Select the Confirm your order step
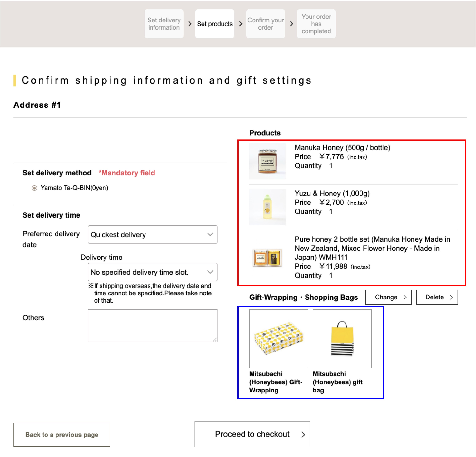Screen dimensions: 476x457 [x=265, y=24]
